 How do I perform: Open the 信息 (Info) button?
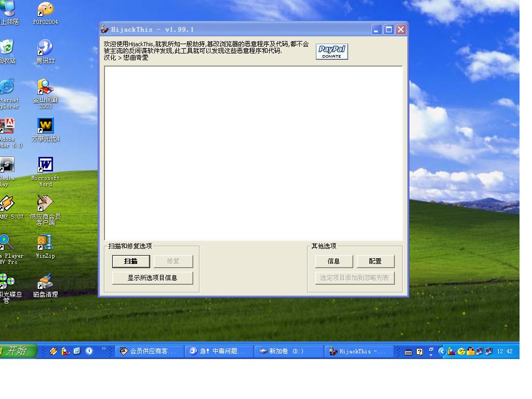point(334,261)
